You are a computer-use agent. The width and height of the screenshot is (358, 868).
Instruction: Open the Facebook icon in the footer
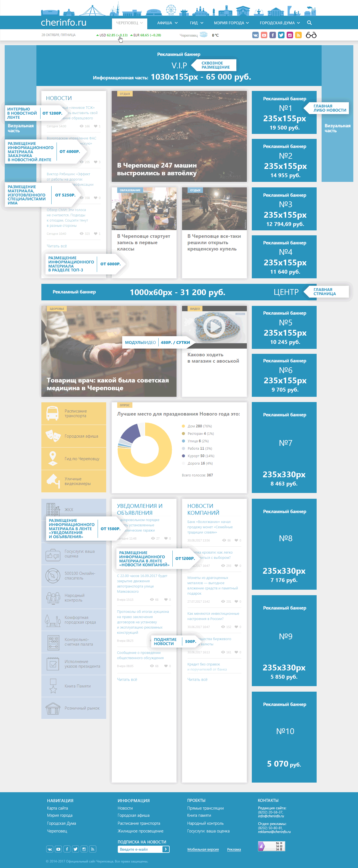pos(67,849)
